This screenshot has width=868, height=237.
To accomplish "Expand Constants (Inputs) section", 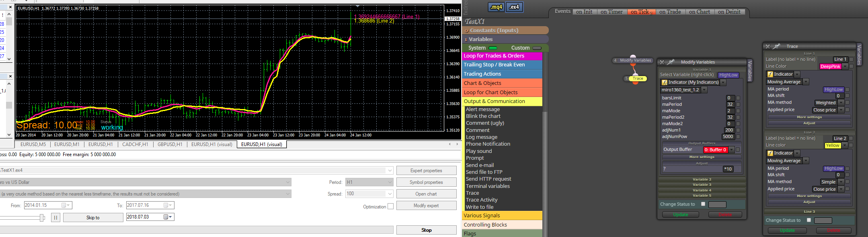I will (x=505, y=31).
